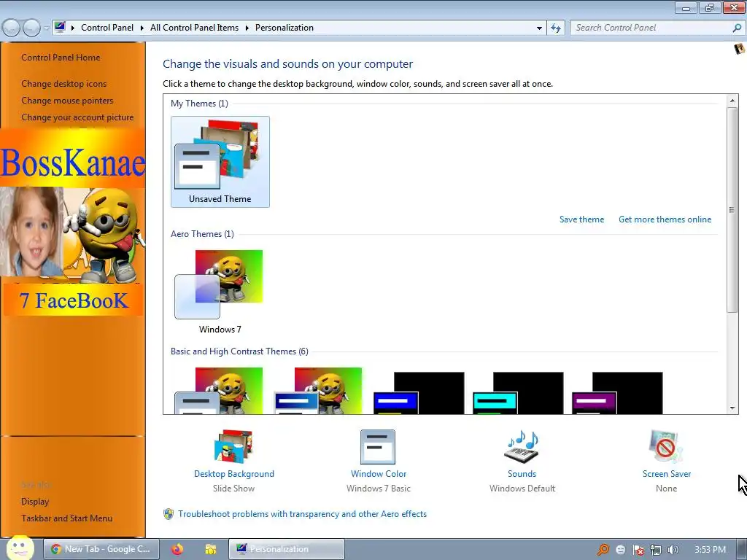
Task: Open the Display link in sidebar
Action: [x=35, y=502]
